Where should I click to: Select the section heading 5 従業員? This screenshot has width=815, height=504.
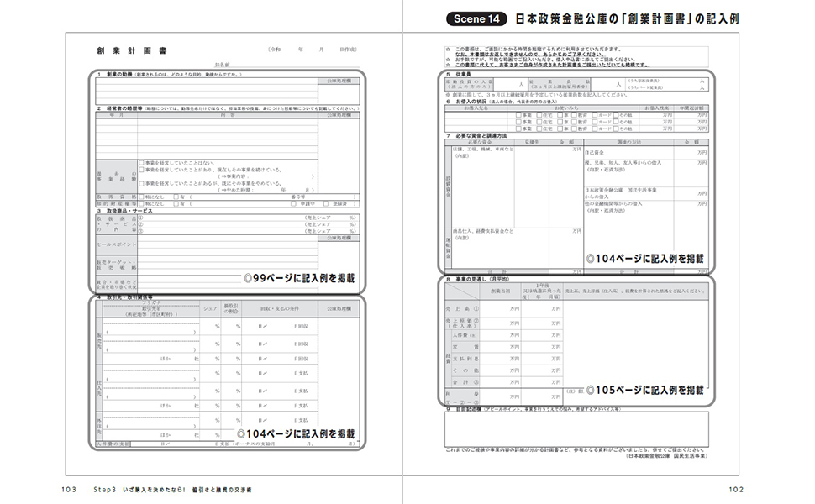click(x=459, y=74)
